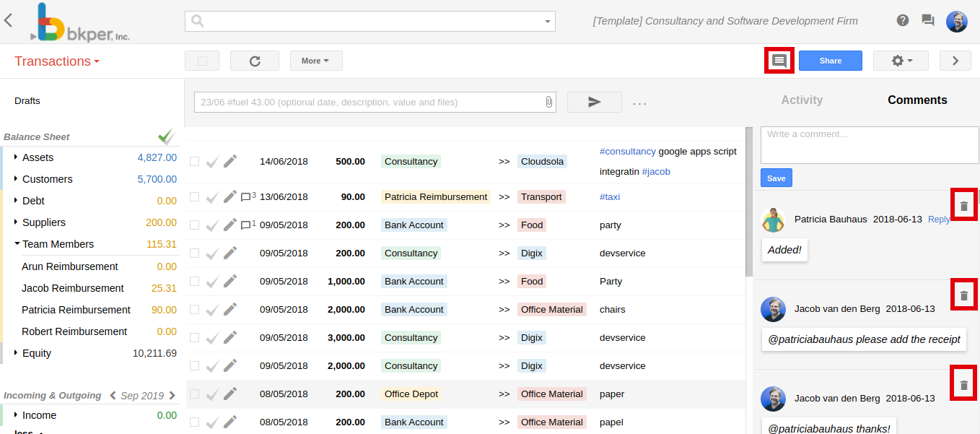Open comments on the 13/06/2018 taxi transaction

point(246,196)
